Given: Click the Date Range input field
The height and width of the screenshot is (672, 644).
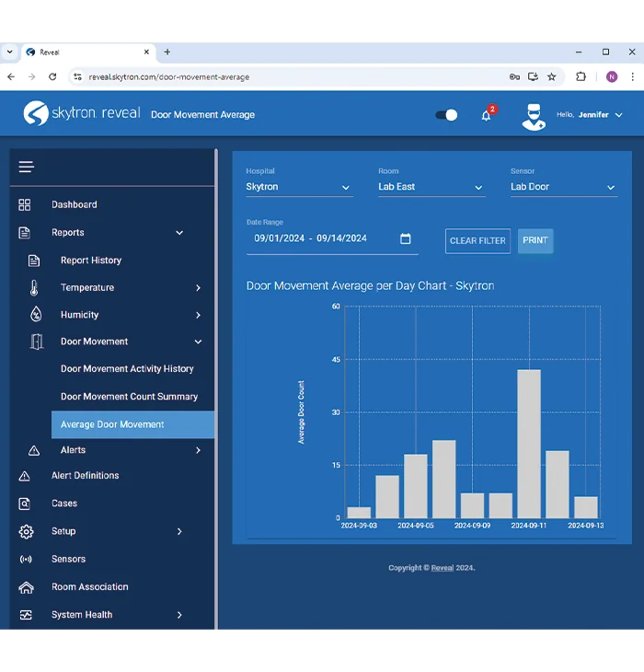Looking at the screenshot, I should 320,239.
